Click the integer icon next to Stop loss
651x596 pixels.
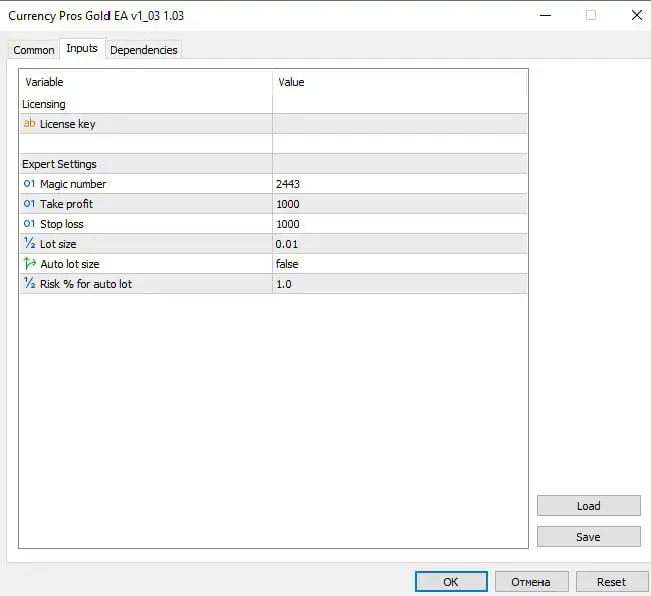click(29, 224)
